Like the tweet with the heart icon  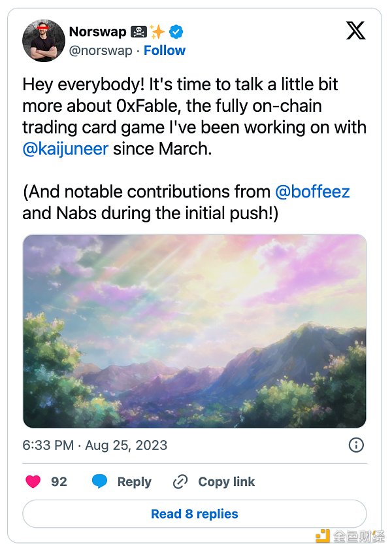(x=33, y=482)
